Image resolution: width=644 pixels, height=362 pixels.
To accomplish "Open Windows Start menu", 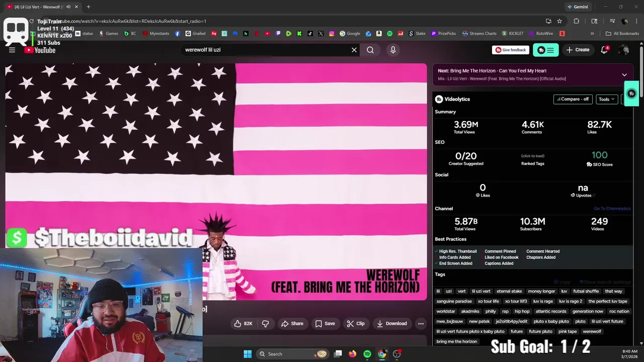I will click(248, 354).
